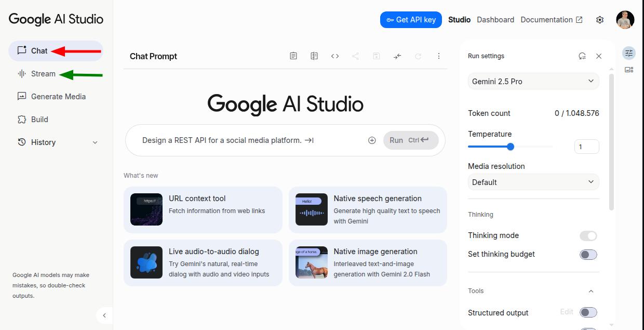Click the Temperature value input box
This screenshot has height=330, width=644.
(x=587, y=147)
